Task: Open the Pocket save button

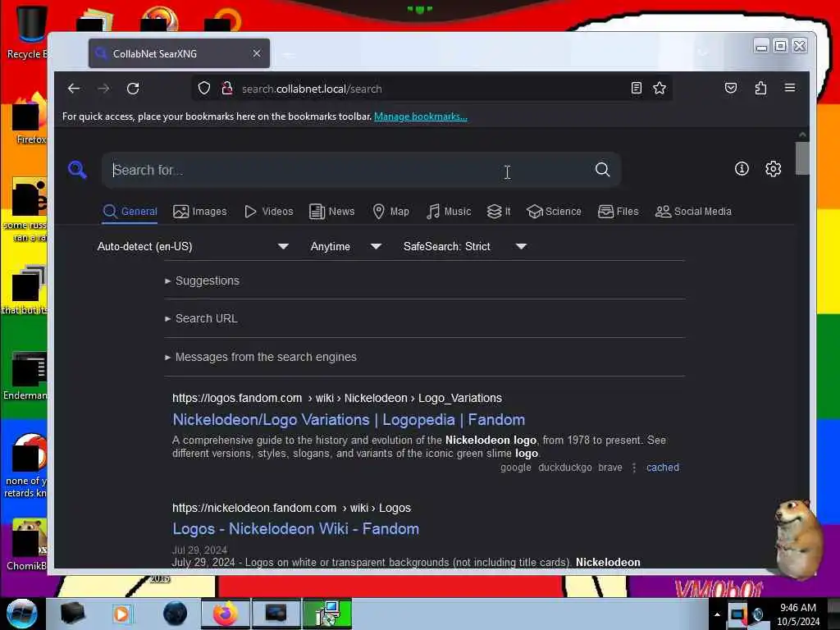Action: (731, 89)
